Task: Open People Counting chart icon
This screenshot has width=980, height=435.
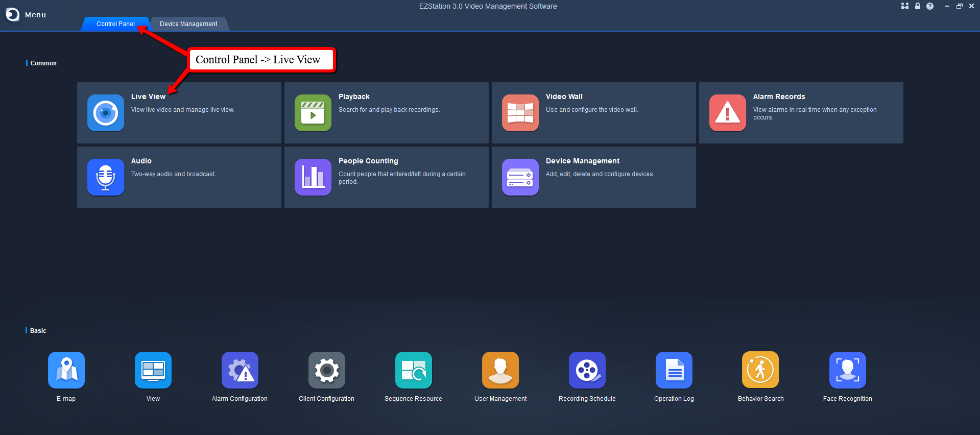Action: point(313,177)
